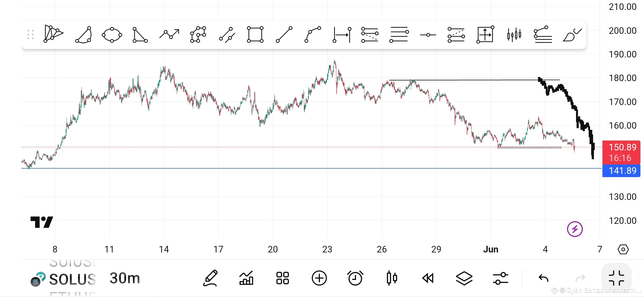Open the stacked layers object tree

(464, 278)
